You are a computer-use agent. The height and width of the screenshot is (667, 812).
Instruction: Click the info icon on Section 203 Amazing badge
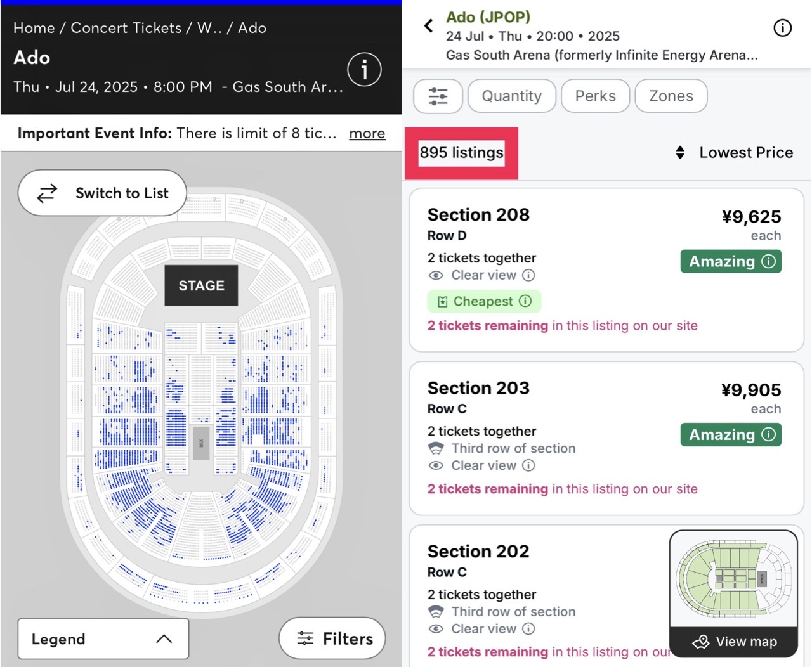click(x=769, y=434)
